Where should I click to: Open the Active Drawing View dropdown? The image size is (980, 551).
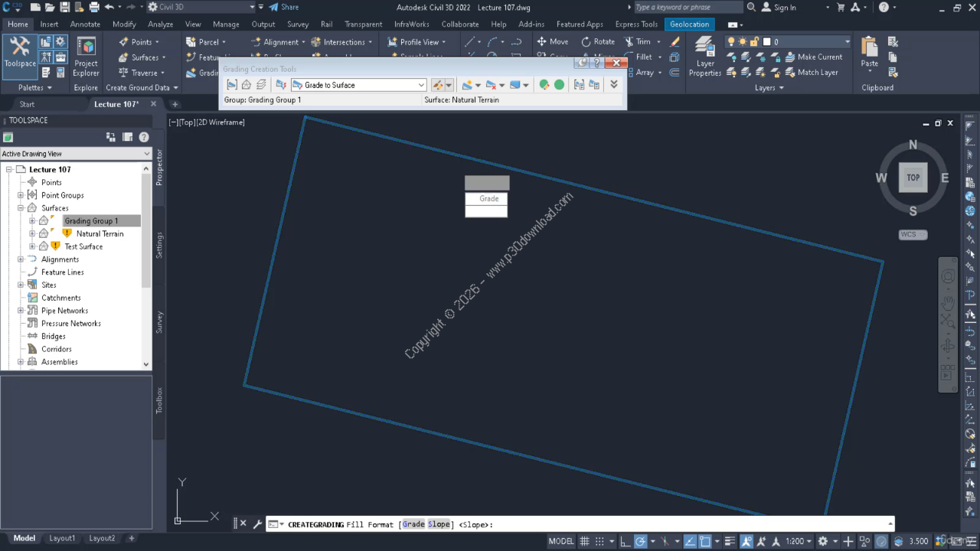(146, 154)
